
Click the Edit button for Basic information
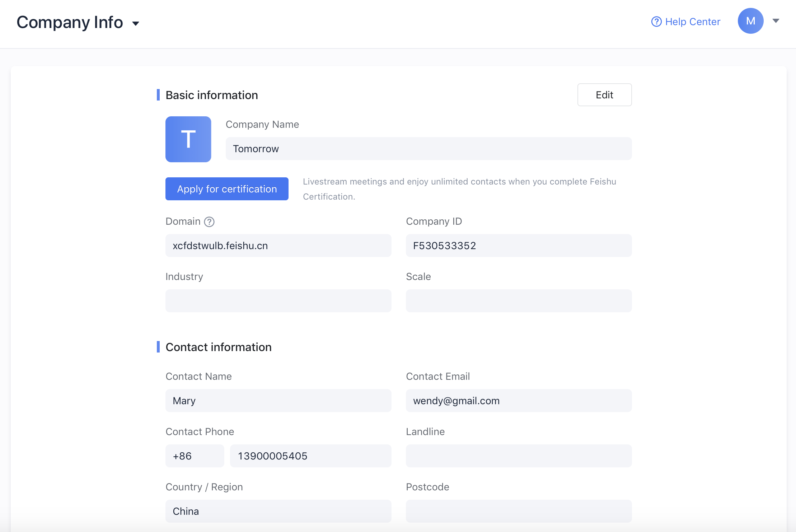[x=604, y=95]
